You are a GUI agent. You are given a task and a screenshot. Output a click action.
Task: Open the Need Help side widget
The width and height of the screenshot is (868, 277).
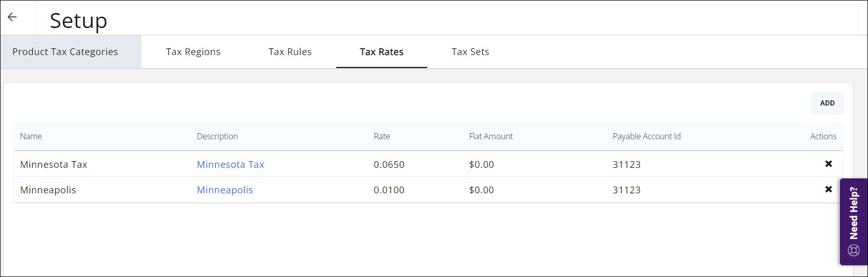pos(853,222)
